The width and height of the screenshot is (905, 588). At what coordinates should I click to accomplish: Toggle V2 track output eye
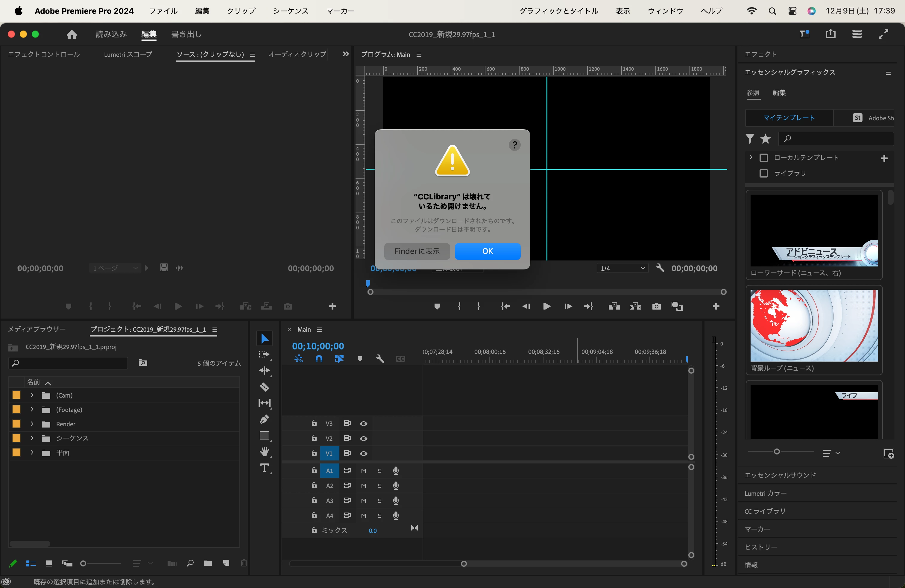click(364, 439)
